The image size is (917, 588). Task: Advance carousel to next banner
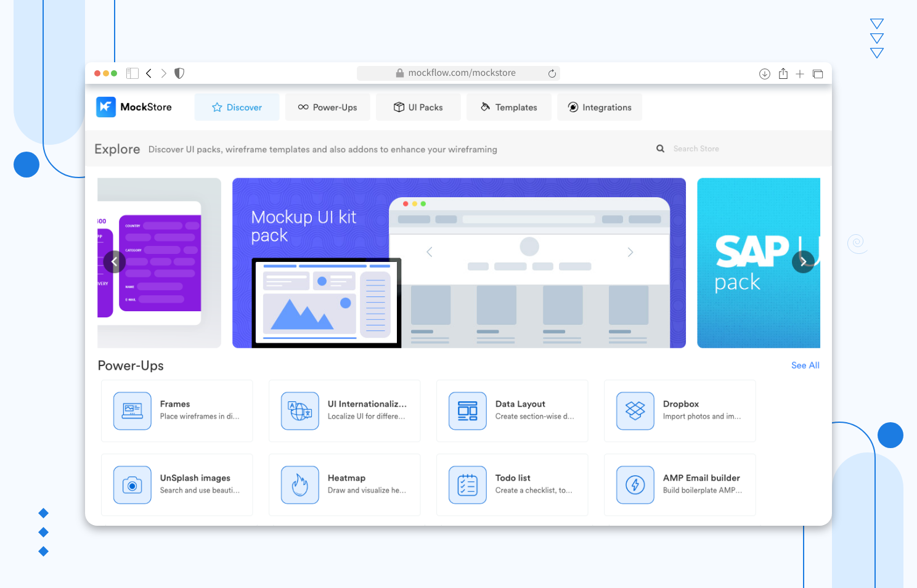tap(803, 262)
